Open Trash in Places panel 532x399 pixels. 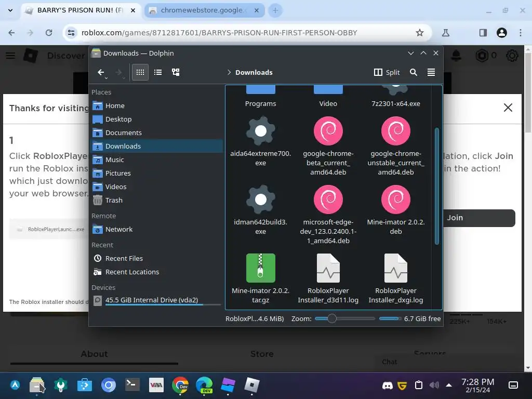(x=156, y=200)
